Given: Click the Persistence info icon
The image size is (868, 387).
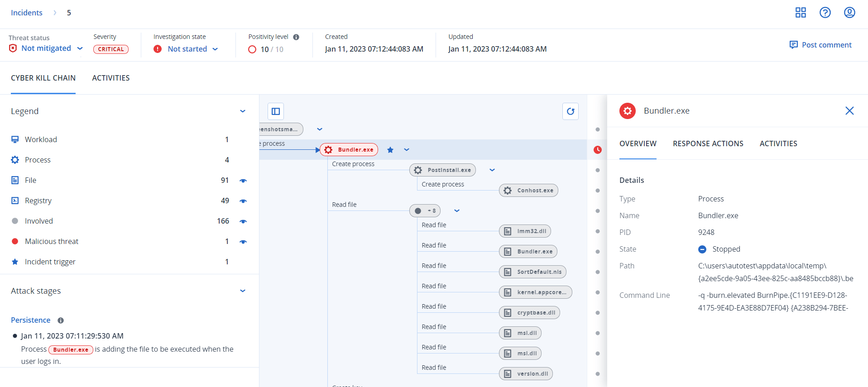Looking at the screenshot, I should (61, 320).
